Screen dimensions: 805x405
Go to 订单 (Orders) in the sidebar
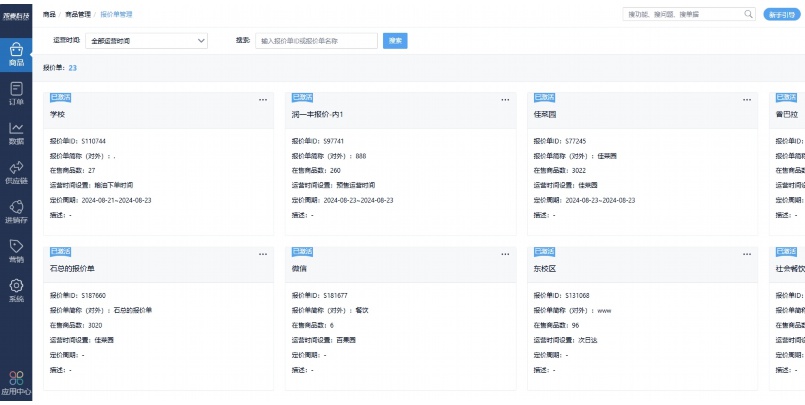[16, 93]
